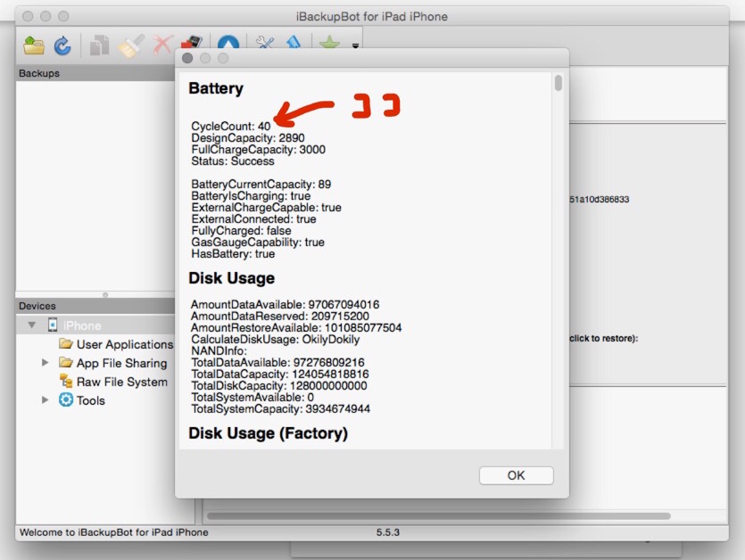Screen dimensions: 745x560
Task: Click the TotalDataAvailable: 97276809216 line
Action: (278, 362)
